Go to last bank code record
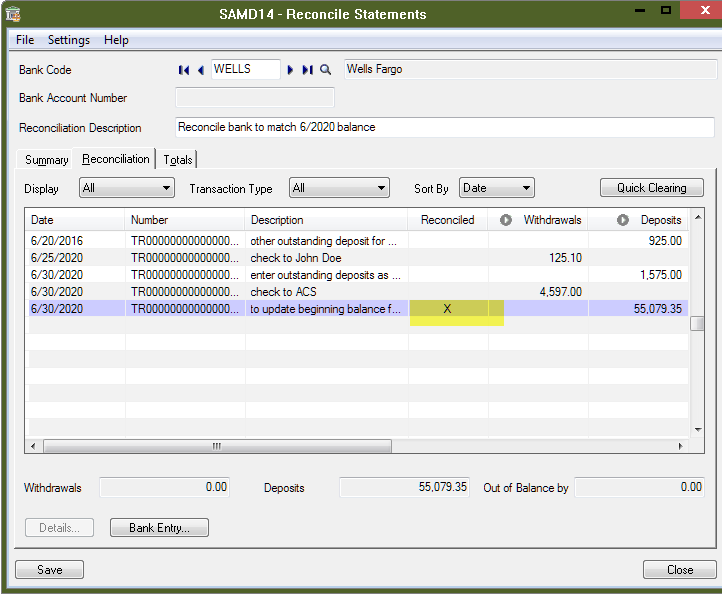This screenshot has height=603, width=722. click(x=307, y=70)
